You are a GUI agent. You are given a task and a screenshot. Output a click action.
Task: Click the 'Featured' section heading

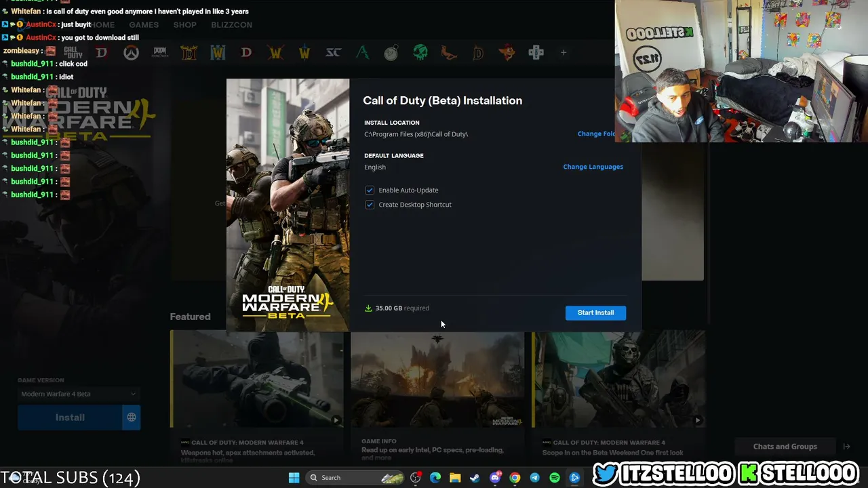click(x=190, y=317)
